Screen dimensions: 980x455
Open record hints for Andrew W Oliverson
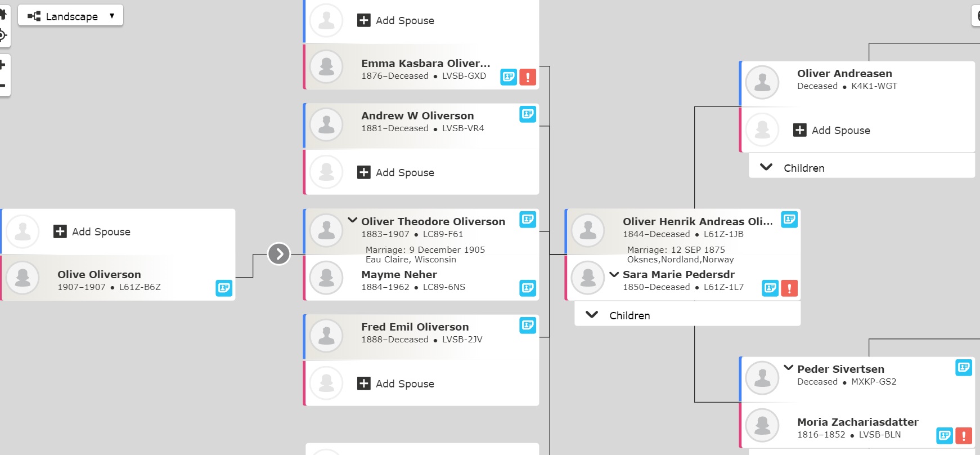point(528,114)
